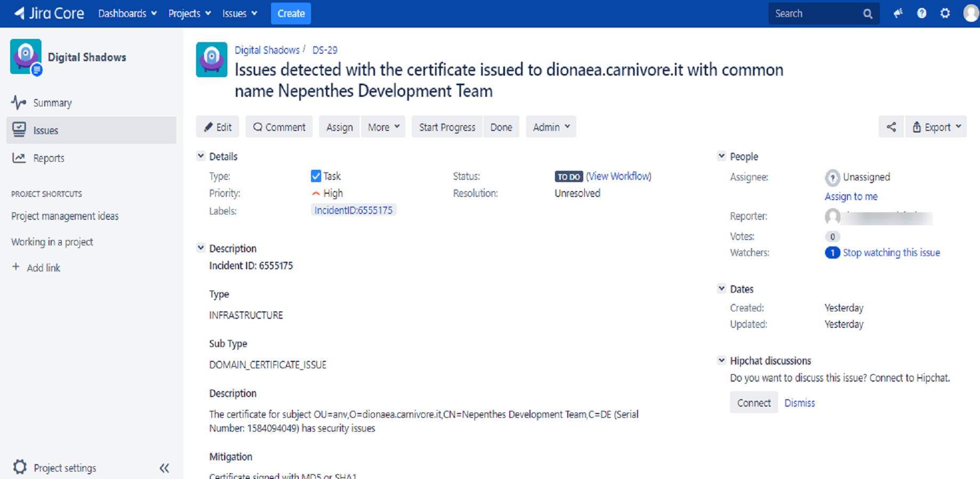Open the Projects menu
Viewport: 980px width, 479px height.
190,13
